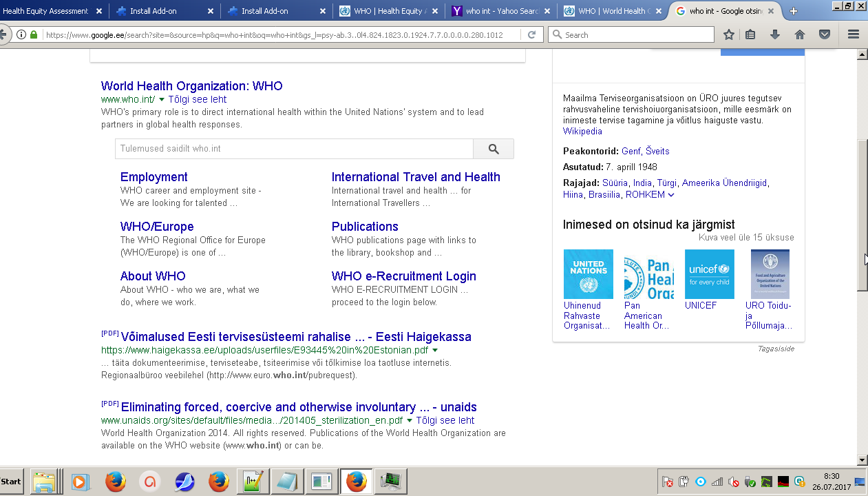
Task: Open Wikipedia link in knowledge panel
Action: (x=582, y=132)
